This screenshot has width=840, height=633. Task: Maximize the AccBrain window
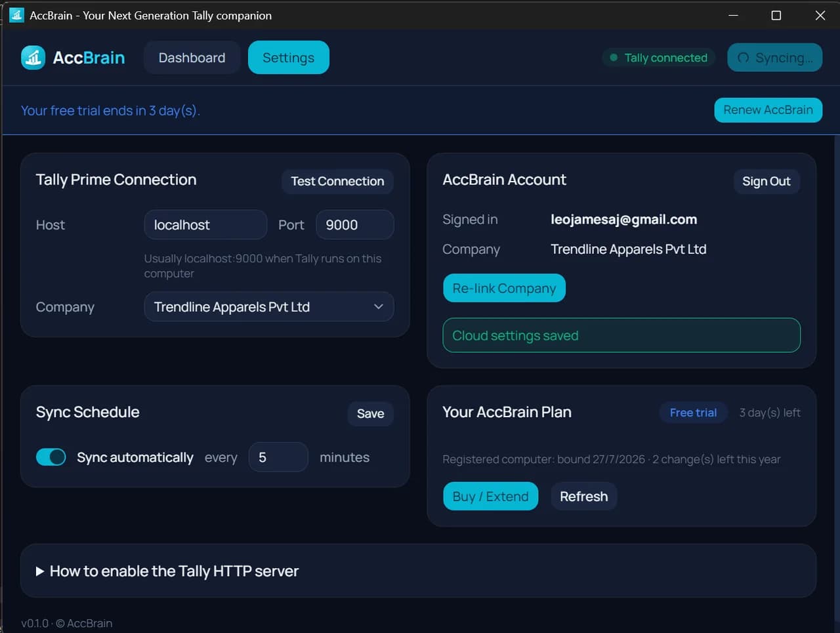776,15
